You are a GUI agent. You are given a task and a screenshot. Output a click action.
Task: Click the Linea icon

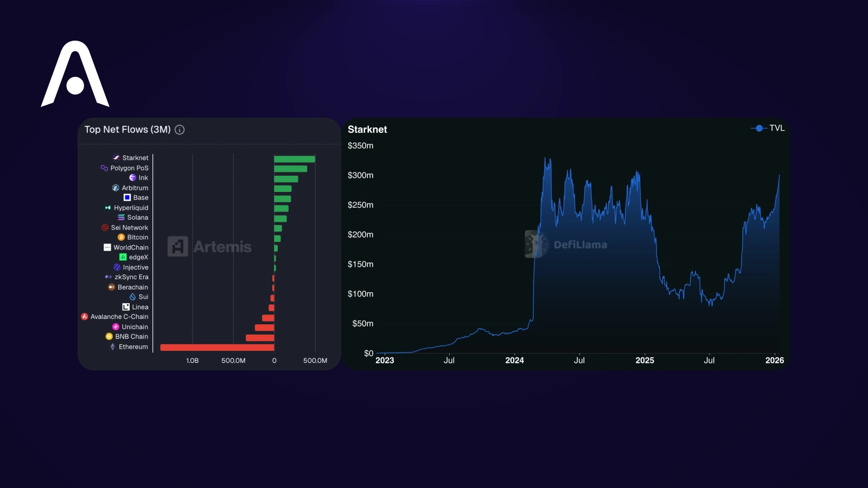pyautogui.click(x=126, y=307)
